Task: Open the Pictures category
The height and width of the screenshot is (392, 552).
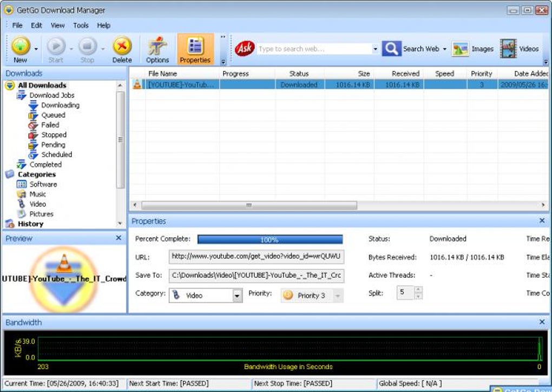Action: (x=41, y=214)
